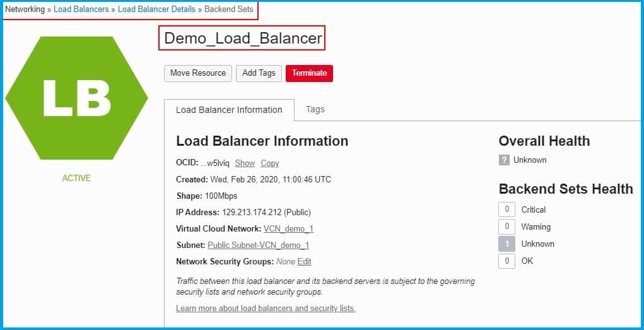The image size is (644, 330).
Task: Click the Unknown count box showing 1
Action: [x=507, y=244]
